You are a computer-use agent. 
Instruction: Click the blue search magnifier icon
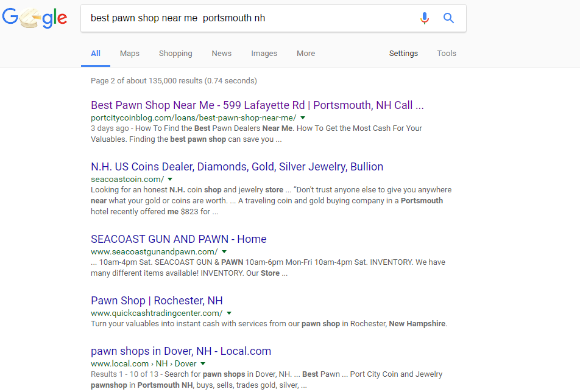point(449,18)
